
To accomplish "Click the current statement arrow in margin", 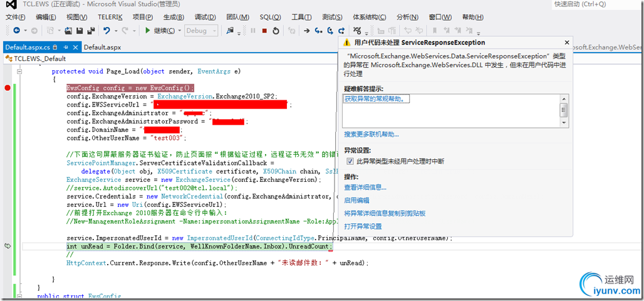I will tap(7, 246).
